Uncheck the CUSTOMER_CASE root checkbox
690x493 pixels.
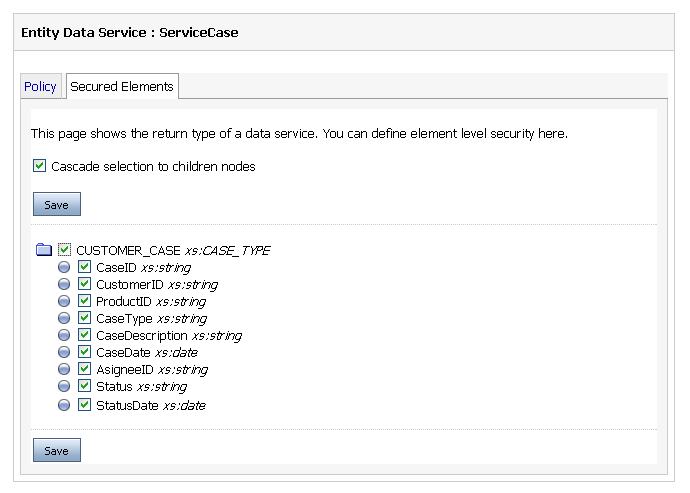[x=65, y=250]
